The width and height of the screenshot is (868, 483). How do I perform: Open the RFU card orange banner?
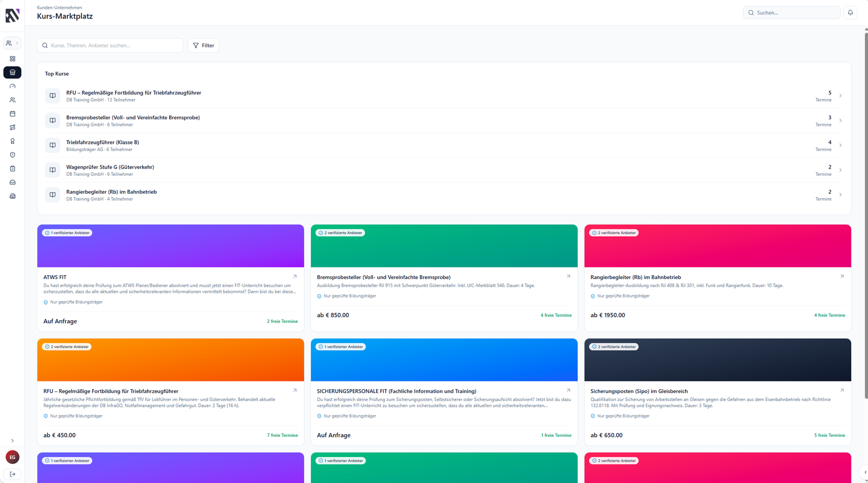pos(171,360)
